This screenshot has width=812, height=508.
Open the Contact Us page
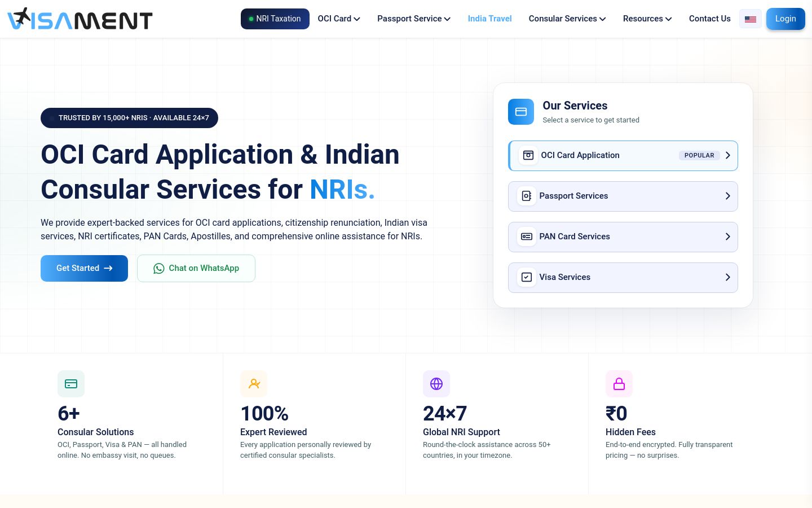point(710,19)
